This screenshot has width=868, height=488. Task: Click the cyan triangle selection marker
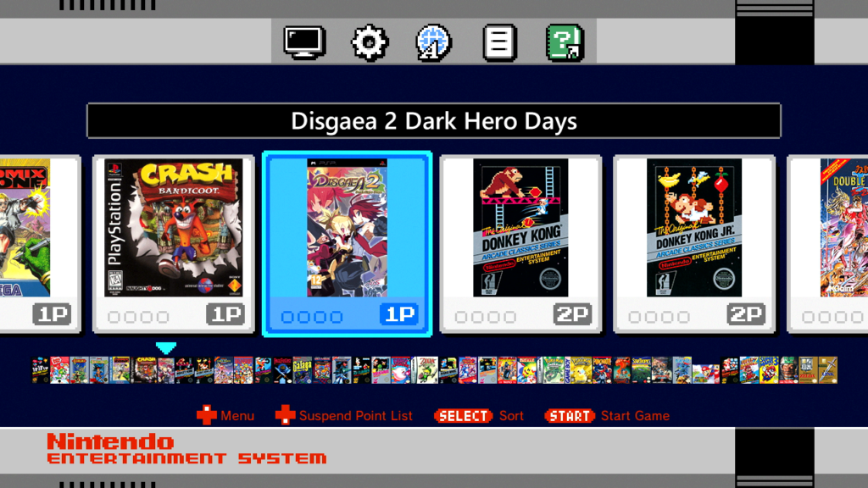[x=166, y=348]
